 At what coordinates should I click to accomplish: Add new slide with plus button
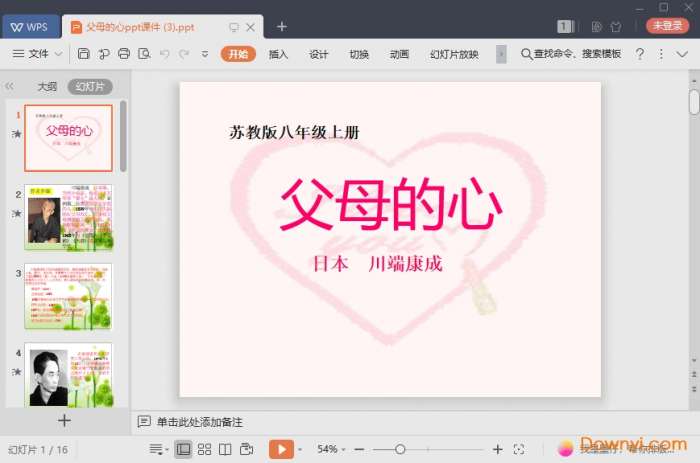(64, 421)
